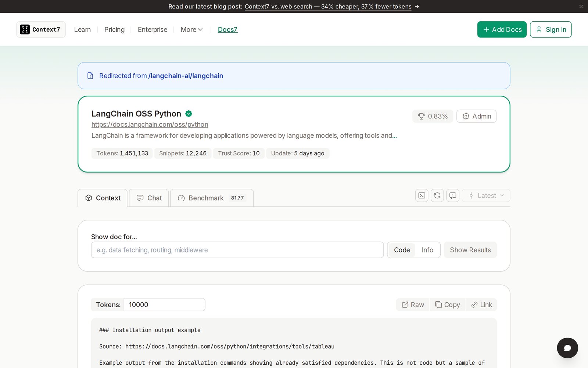Click the Add Docs button

tap(502, 29)
